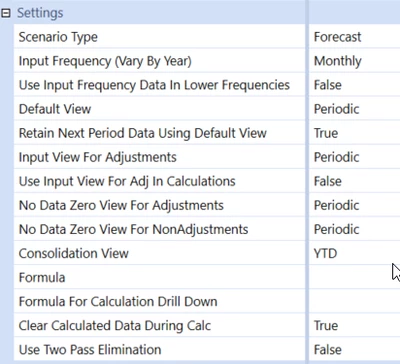Screen dimensions: 400x364
Task: Click Formula For Calculation Drill Down value field
Action: pyautogui.click(x=355, y=301)
